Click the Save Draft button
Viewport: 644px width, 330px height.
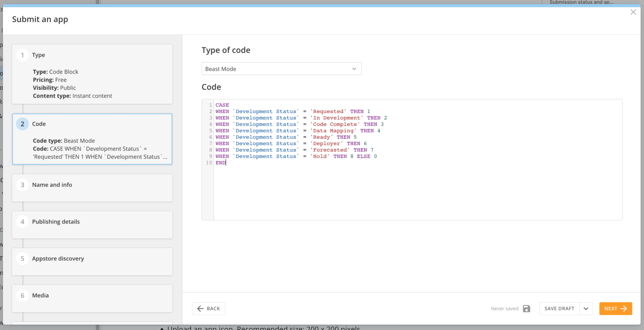559,308
